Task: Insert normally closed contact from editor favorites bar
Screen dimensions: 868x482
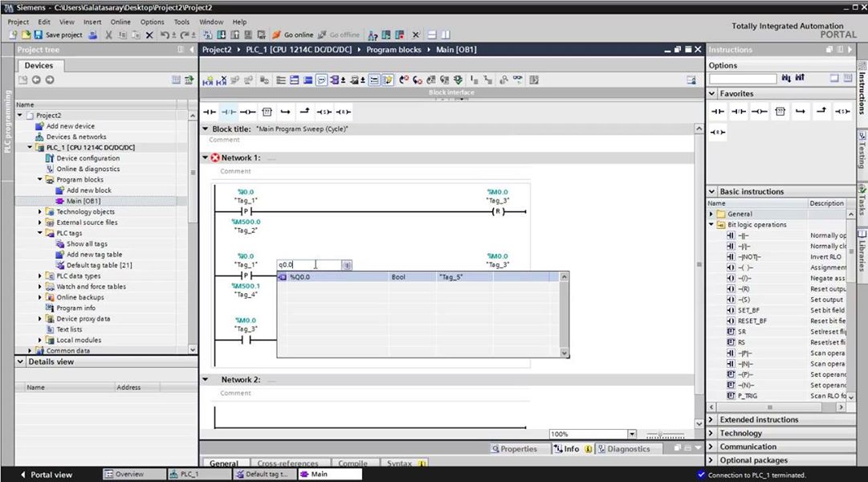Action: point(229,112)
